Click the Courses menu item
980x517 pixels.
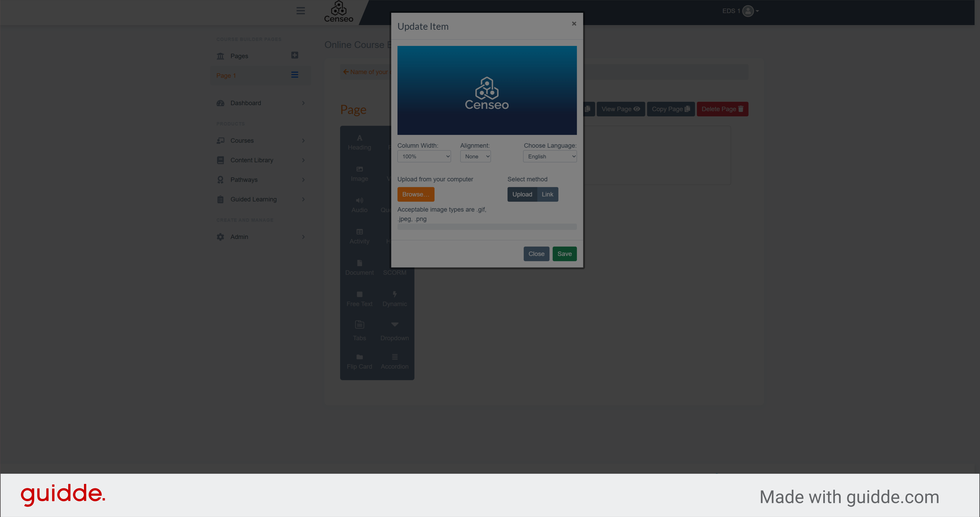point(242,141)
